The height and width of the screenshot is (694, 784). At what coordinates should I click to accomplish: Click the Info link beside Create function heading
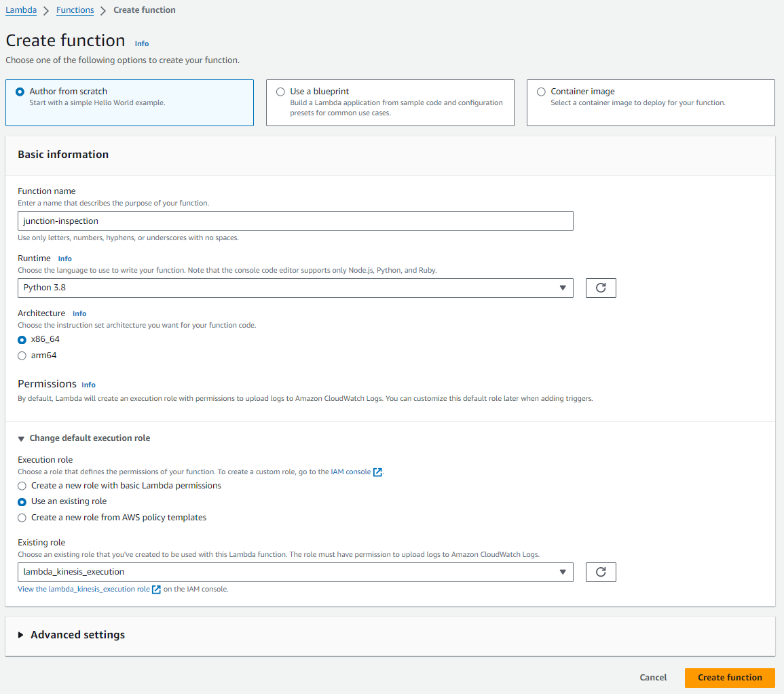click(x=141, y=43)
